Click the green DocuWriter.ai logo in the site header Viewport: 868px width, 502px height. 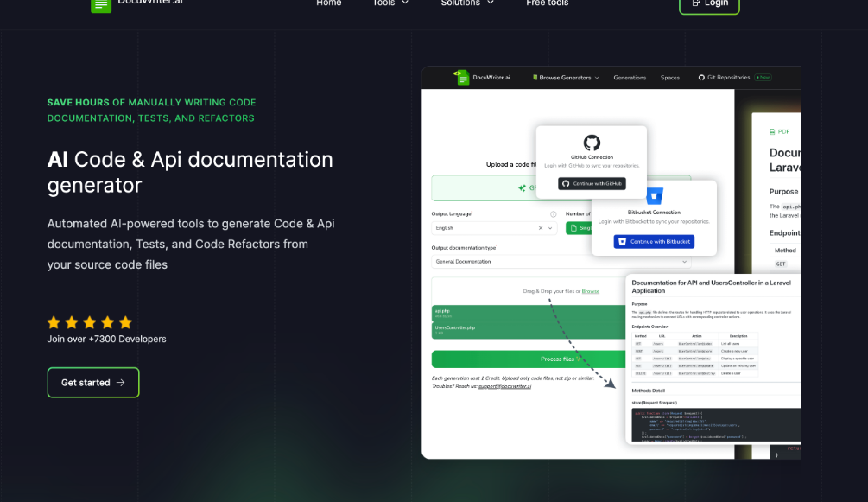[101, 5]
